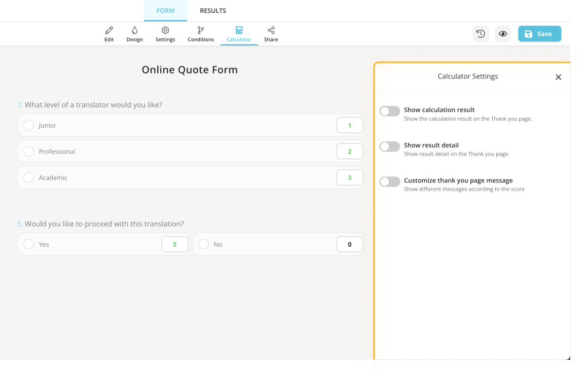Open the Settings gear tool
This screenshot has width=588, height=378.
coord(165,34)
